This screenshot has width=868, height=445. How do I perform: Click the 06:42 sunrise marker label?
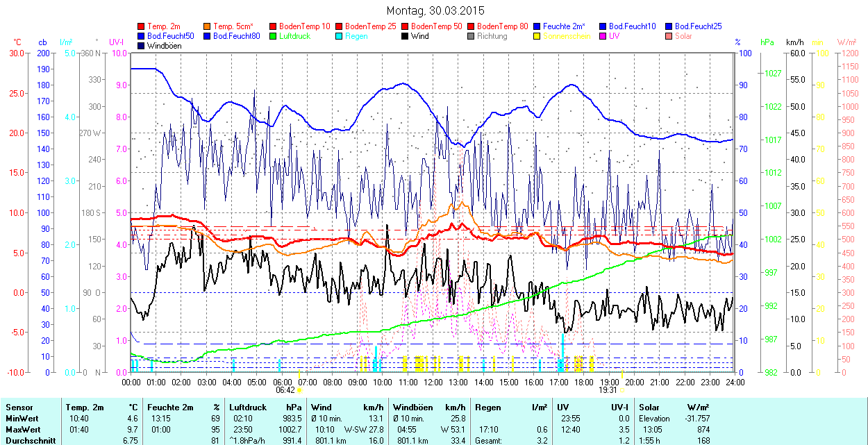pyautogui.click(x=283, y=390)
